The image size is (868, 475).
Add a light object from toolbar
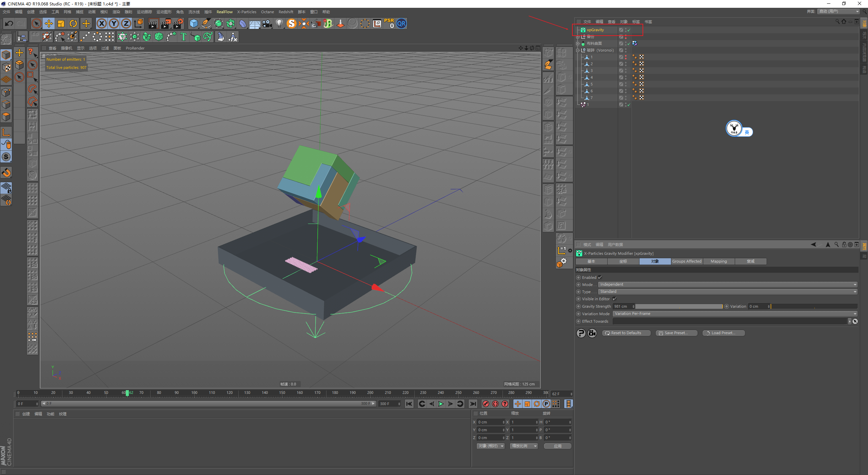click(x=279, y=23)
